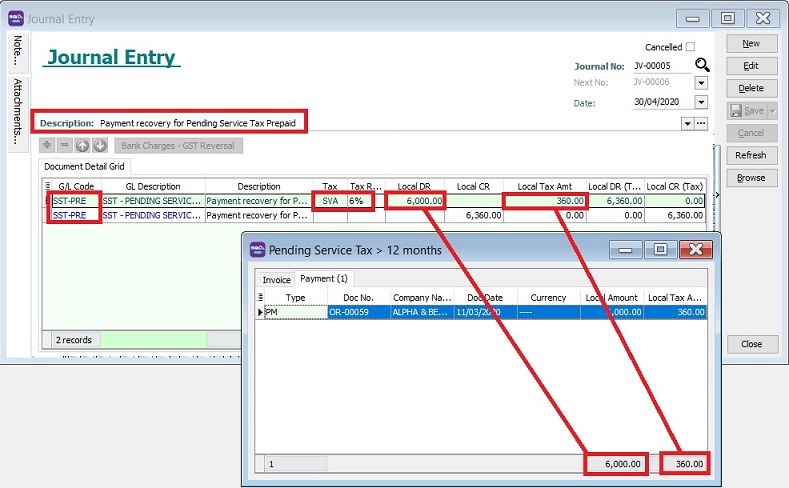Click the Refresh button
The image size is (789, 488).
click(x=751, y=155)
